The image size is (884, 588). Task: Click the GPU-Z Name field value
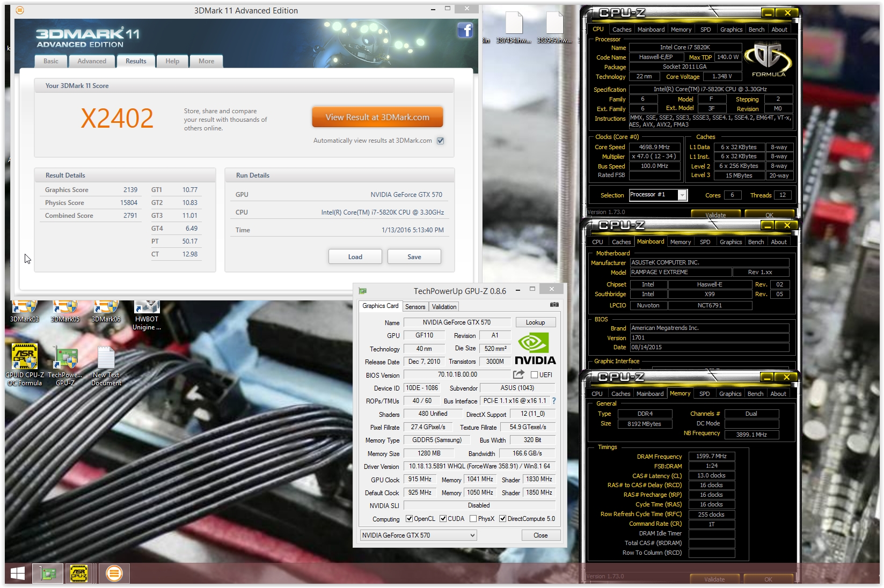(x=457, y=322)
